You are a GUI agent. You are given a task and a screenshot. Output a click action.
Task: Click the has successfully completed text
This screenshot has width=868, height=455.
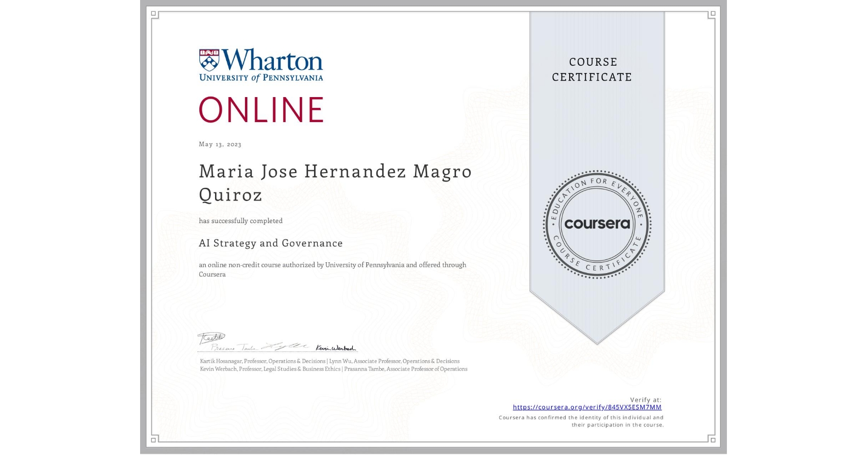tap(241, 221)
